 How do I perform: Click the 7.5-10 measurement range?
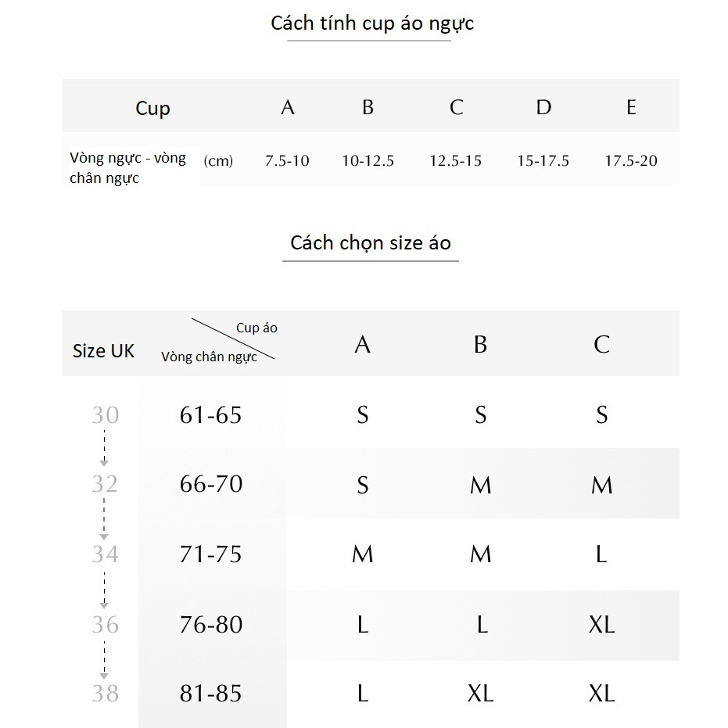pyautogui.click(x=287, y=161)
